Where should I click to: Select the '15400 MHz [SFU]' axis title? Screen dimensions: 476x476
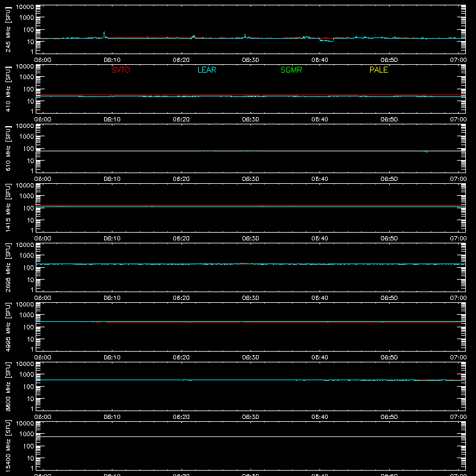pyautogui.click(x=8, y=446)
